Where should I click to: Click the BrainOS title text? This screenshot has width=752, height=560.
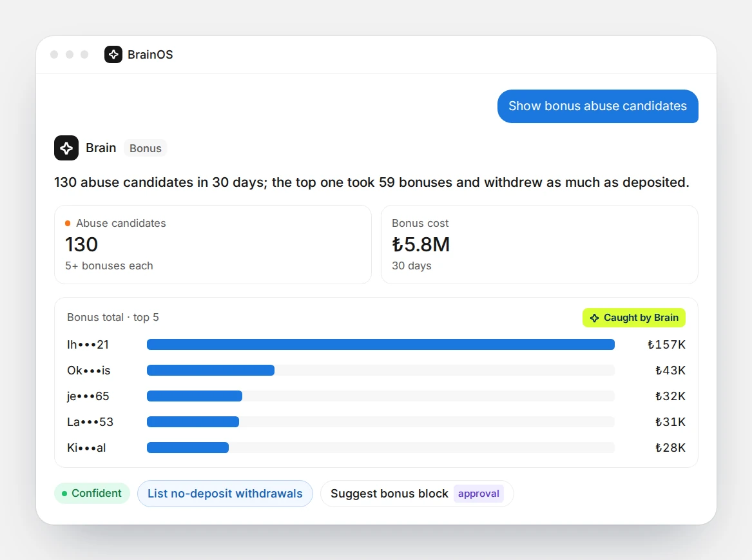coord(150,55)
